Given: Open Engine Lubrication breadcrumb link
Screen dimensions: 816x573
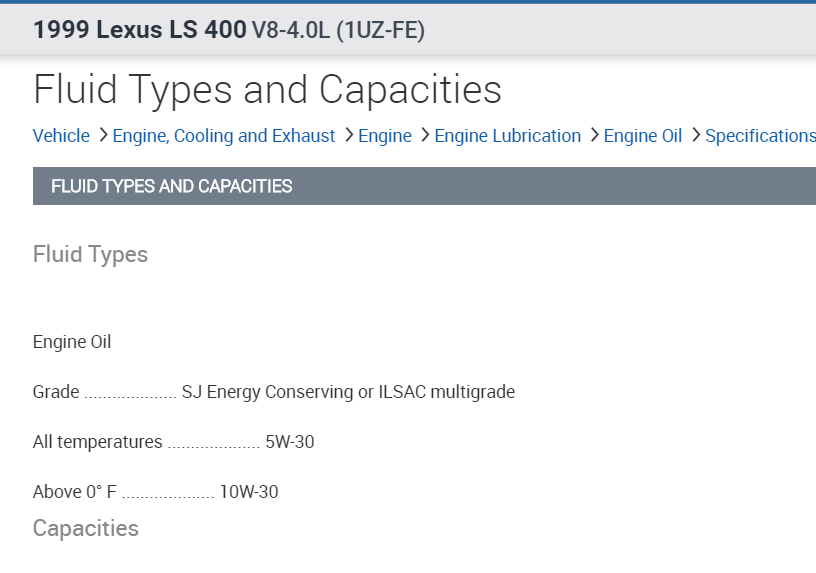Looking at the screenshot, I should point(507,136).
